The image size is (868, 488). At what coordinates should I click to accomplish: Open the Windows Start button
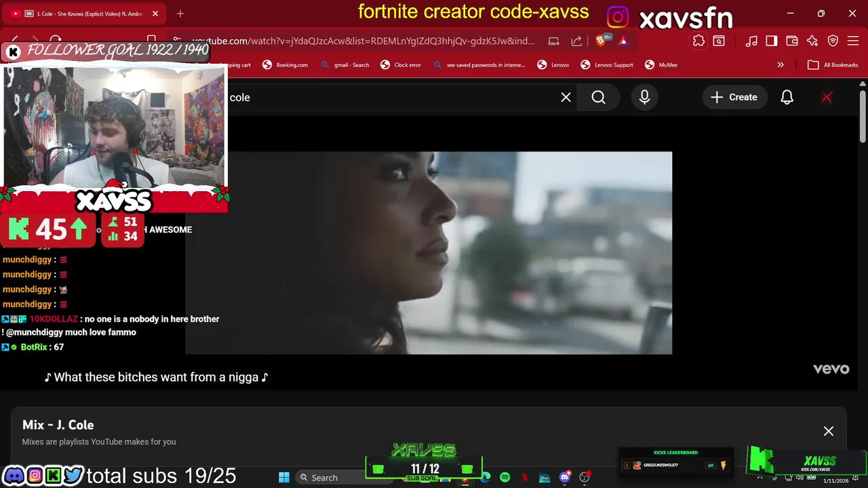click(284, 478)
